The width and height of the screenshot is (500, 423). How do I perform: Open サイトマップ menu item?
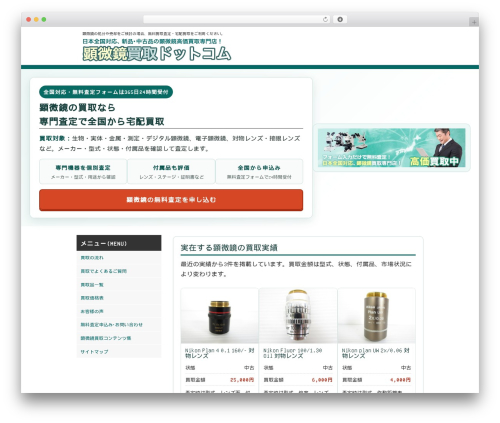tap(94, 352)
